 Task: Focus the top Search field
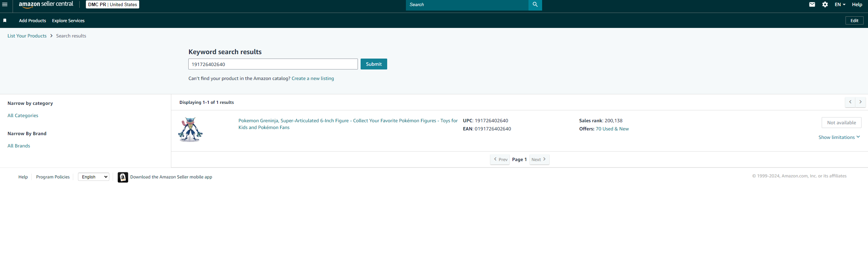click(x=467, y=4)
